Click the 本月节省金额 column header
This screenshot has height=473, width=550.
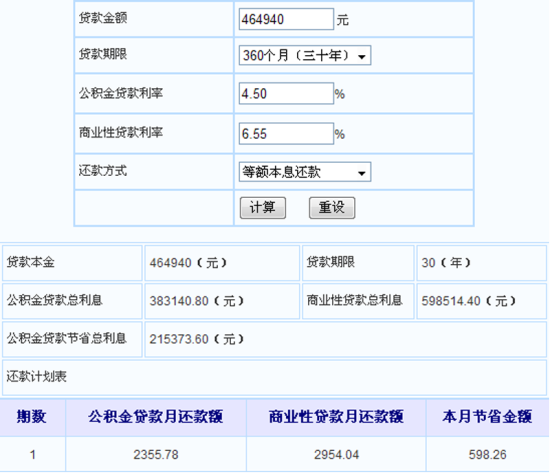488,417
